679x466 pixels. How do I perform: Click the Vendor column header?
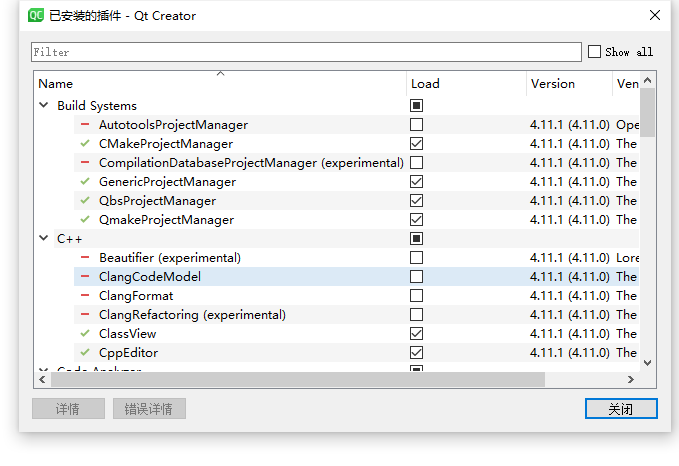(x=626, y=84)
